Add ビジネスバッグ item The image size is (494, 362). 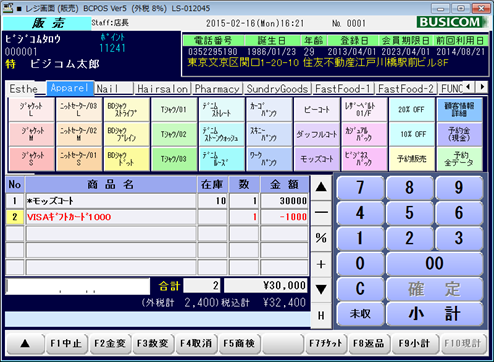(364, 159)
